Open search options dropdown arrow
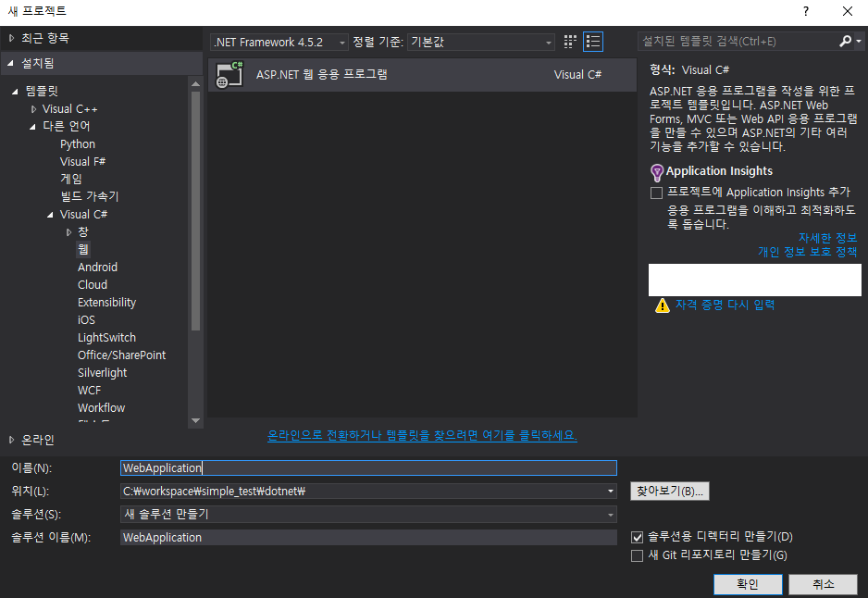The width and height of the screenshot is (868, 598). pyautogui.click(x=859, y=41)
